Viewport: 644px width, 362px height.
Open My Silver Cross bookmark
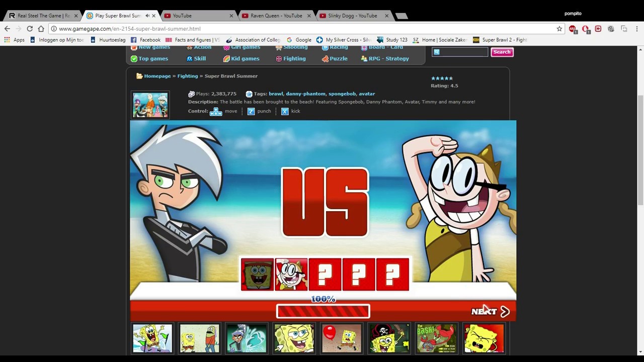344,40
